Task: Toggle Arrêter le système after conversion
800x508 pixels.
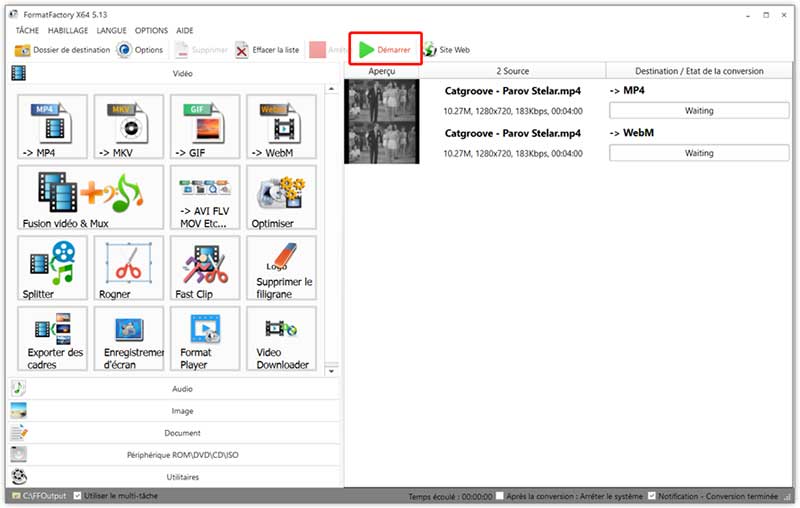Action: point(500,496)
